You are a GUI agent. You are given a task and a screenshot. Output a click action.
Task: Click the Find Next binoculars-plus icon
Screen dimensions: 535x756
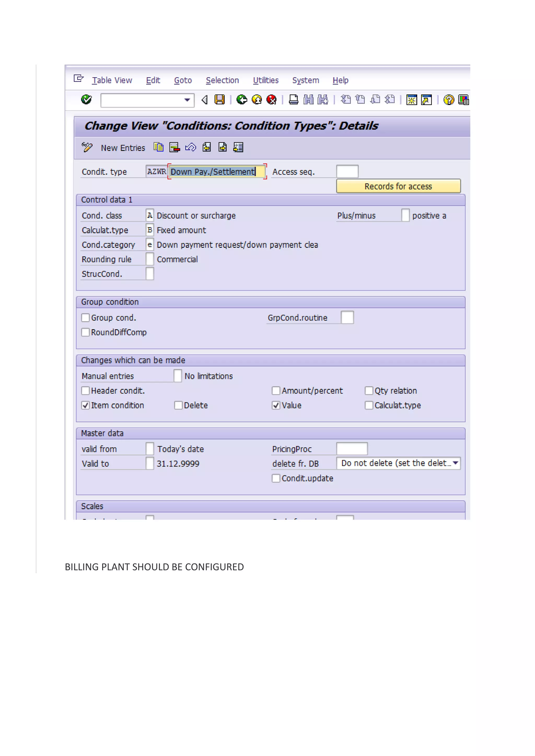(323, 99)
